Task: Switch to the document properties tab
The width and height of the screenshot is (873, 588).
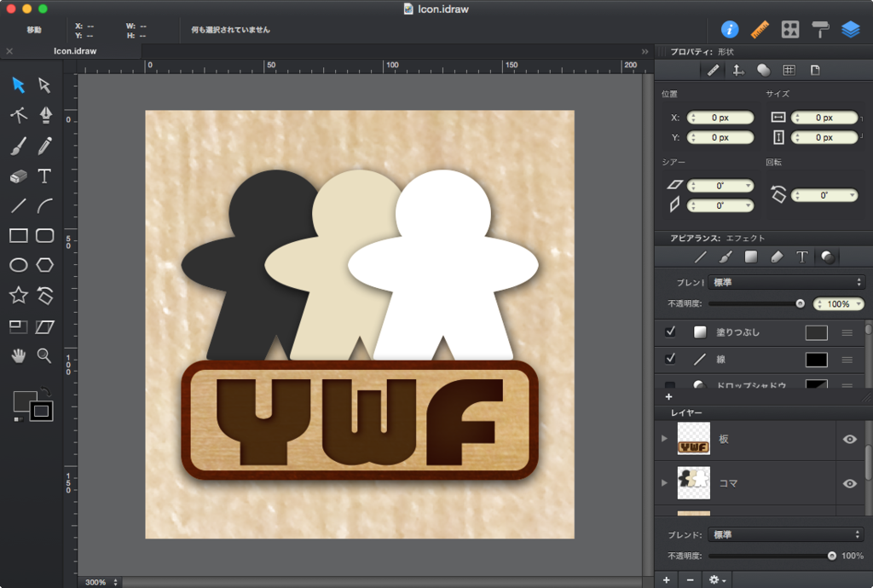Action: point(815,70)
